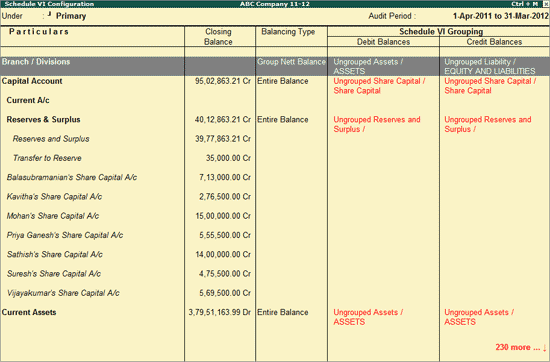Viewport: 550px width, 362px height.
Task: Select Kavitha's Share Capital A/c
Action: pyautogui.click(x=54, y=197)
